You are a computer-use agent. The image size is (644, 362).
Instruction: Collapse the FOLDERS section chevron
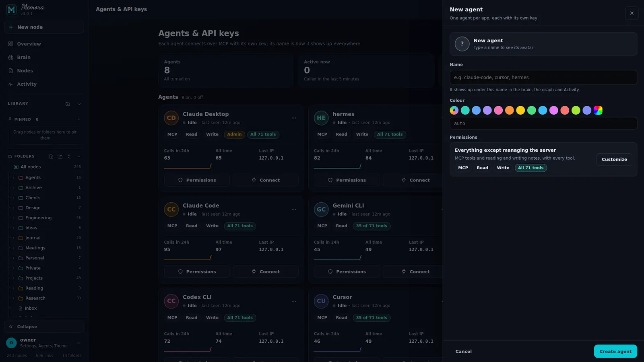coord(79,156)
